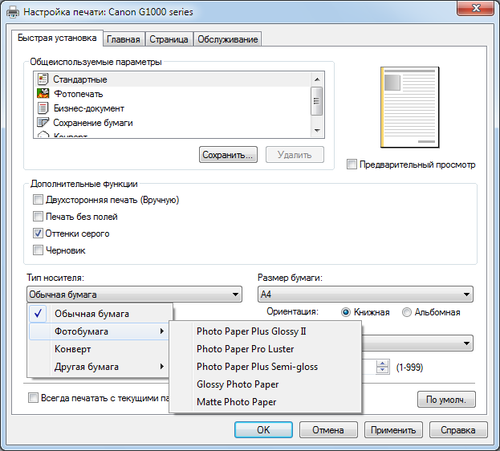Select the Сохранение бумаги preset icon
The image size is (500, 451).
click(x=43, y=122)
